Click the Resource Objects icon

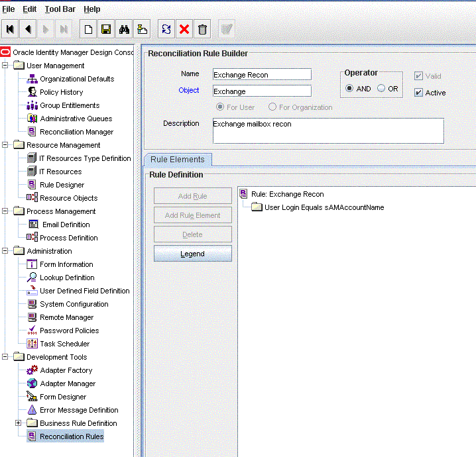32,198
